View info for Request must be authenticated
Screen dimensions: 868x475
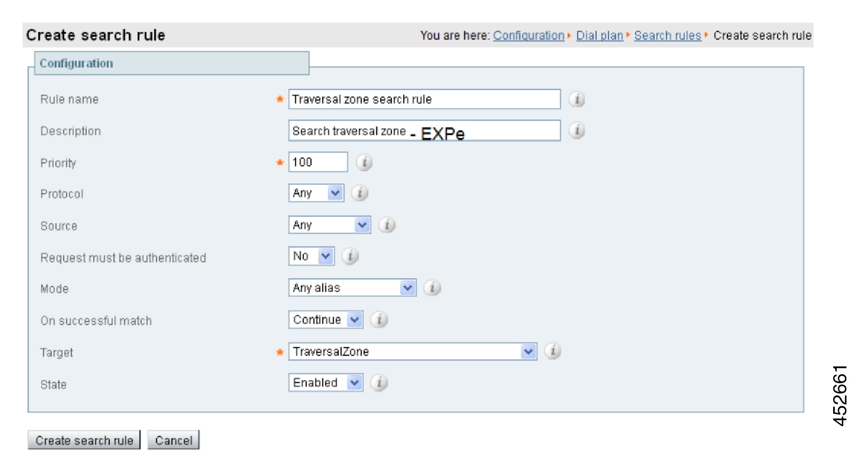(350, 256)
